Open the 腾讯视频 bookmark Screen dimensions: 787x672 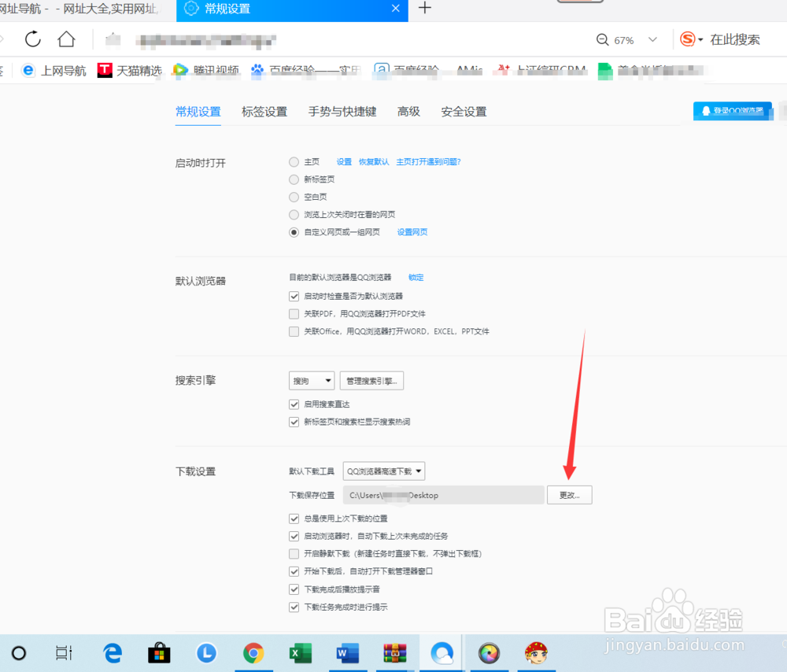click(205, 71)
